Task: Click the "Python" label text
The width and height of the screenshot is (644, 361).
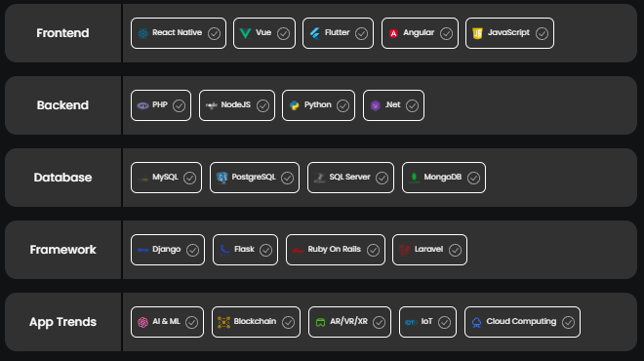Action: point(317,105)
